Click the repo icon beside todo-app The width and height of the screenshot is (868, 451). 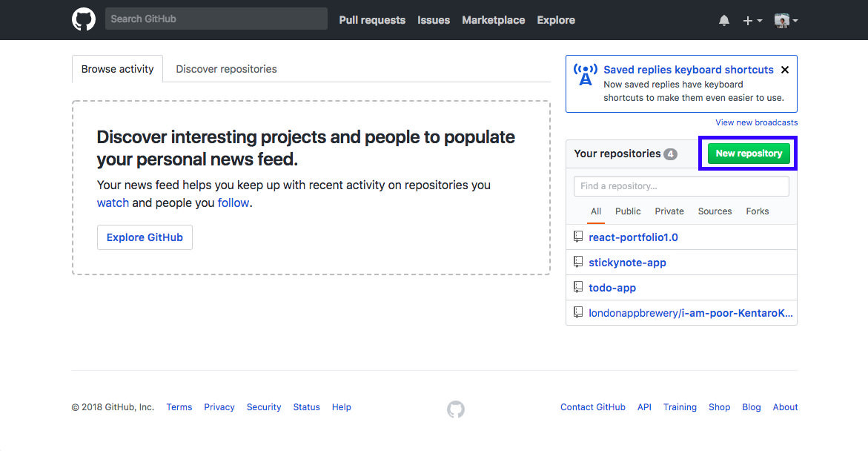click(578, 287)
